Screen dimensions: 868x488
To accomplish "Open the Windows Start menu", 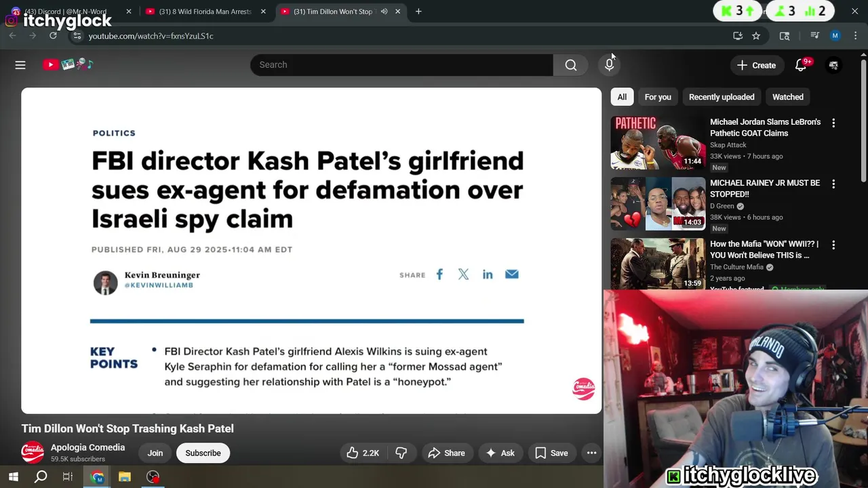I will click(13, 477).
